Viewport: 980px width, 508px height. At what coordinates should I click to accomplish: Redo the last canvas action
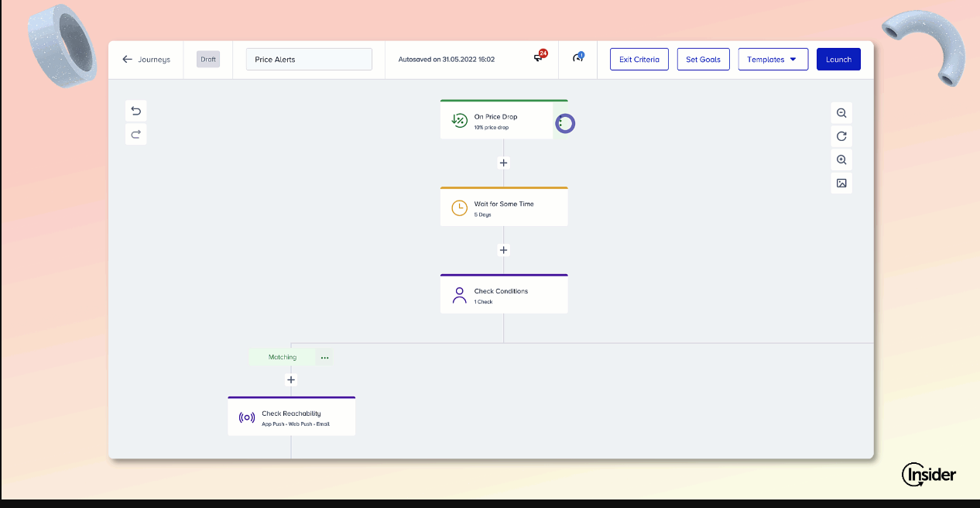[136, 134]
